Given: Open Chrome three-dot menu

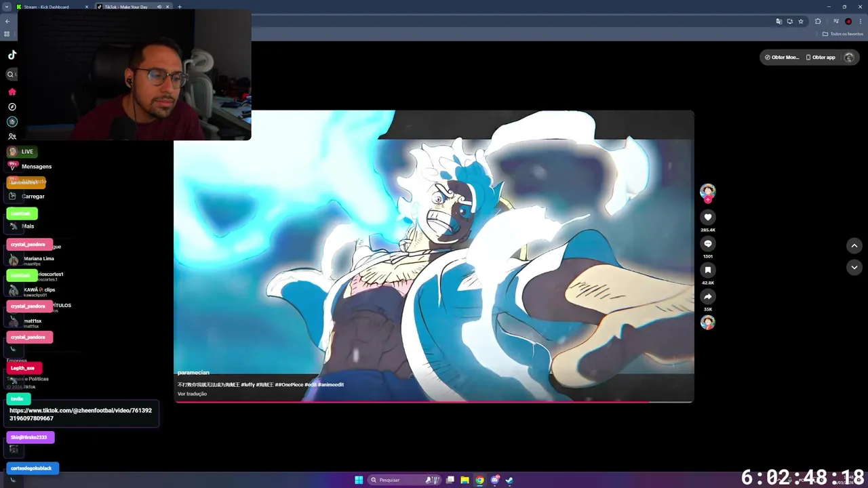Looking at the screenshot, I should 861,21.
